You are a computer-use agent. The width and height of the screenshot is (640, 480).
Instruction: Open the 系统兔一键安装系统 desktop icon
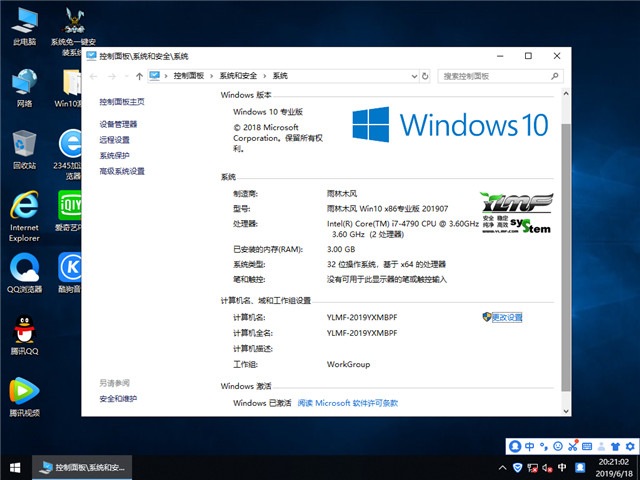click(x=73, y=31)
